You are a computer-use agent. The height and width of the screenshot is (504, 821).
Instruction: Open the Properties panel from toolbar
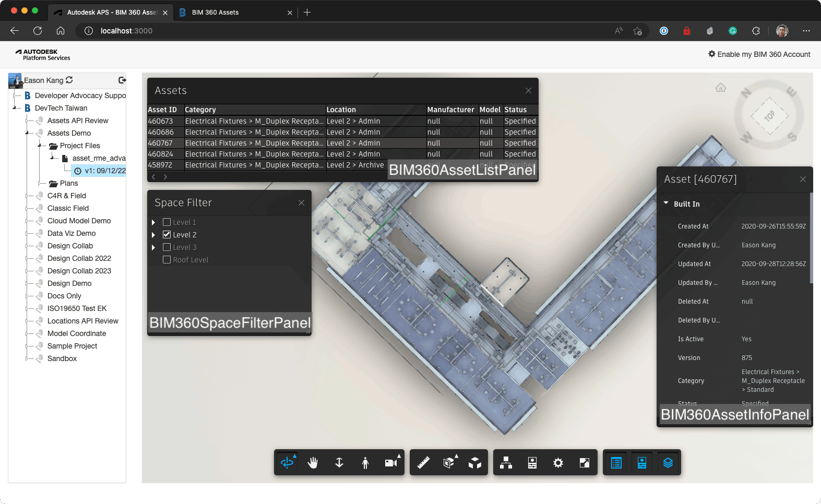[x=532, y=463]
